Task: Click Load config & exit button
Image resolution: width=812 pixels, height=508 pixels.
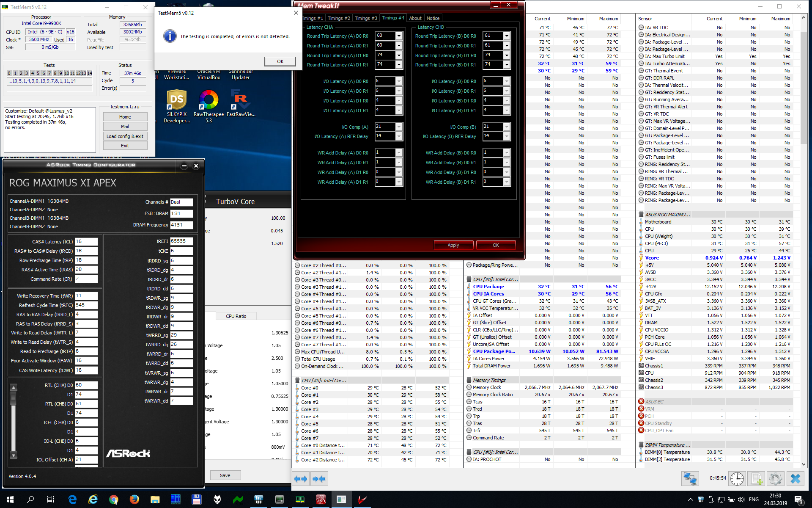Action: coord(125,136)
